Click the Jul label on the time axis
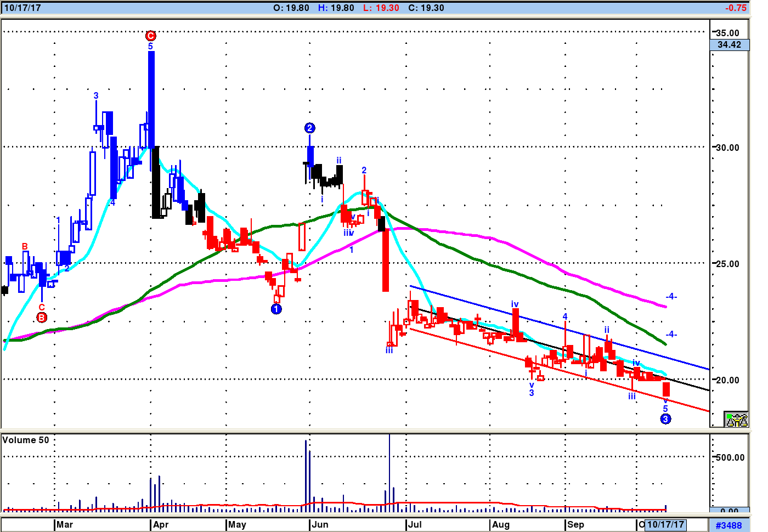This screenshot has height=532, width=768. [x=415, y=524]
